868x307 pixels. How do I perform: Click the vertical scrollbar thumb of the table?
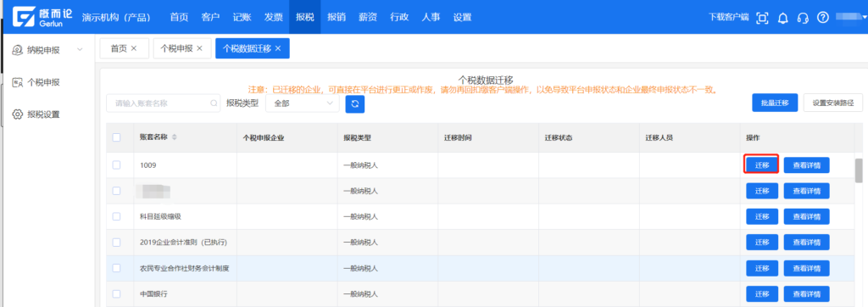[x=859, y=170]
